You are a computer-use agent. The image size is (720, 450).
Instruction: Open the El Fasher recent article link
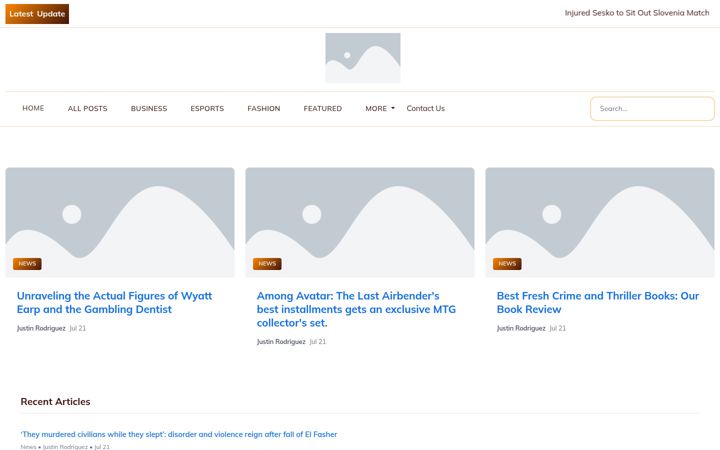[179, 434]
